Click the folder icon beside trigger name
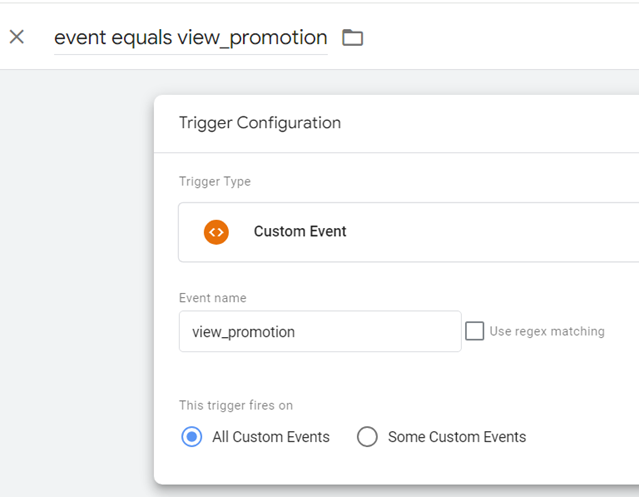This screenshot has height=497, width=639. click(x=353, y=37)
